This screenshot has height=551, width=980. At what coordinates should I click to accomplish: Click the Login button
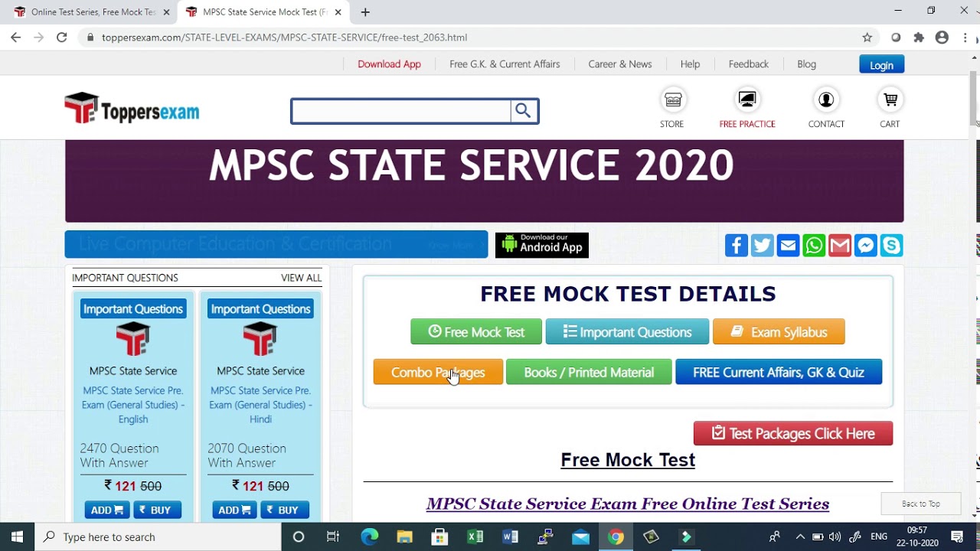coord(881,65)
